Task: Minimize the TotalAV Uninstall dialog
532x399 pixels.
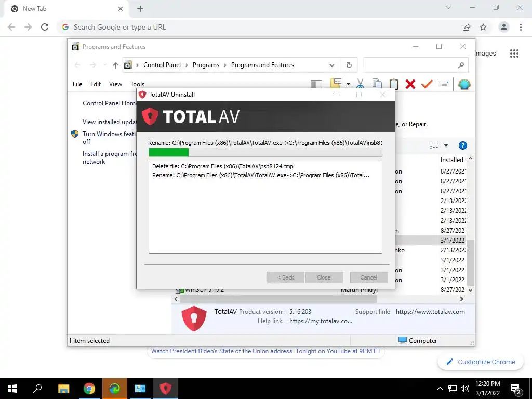Action: tap(336, 95)
